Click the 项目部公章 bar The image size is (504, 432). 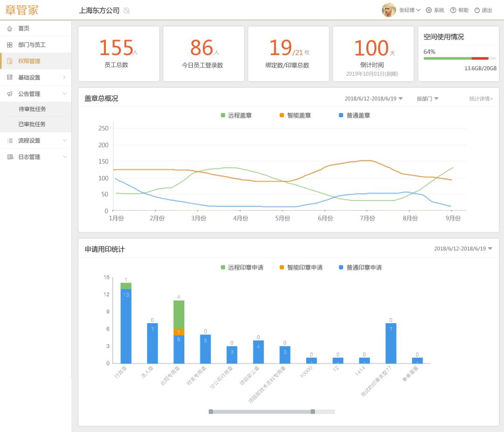point(259,352)
